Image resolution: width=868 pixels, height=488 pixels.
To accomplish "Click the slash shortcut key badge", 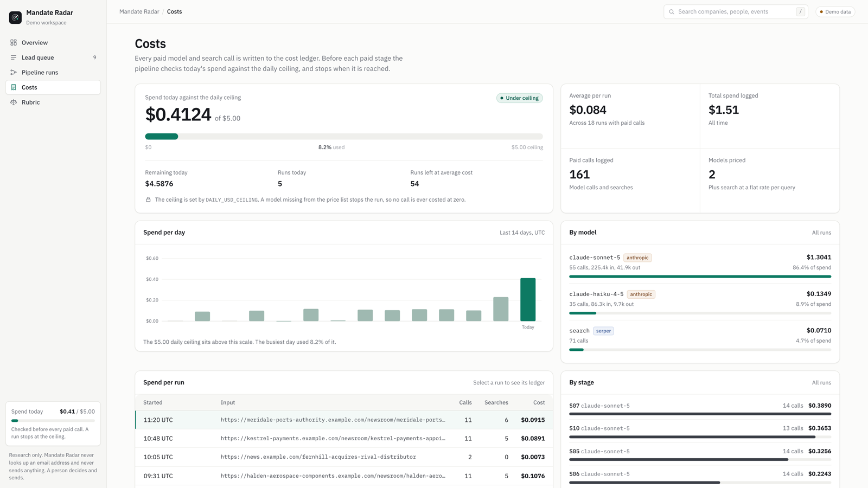I will (x=800, y=12).
